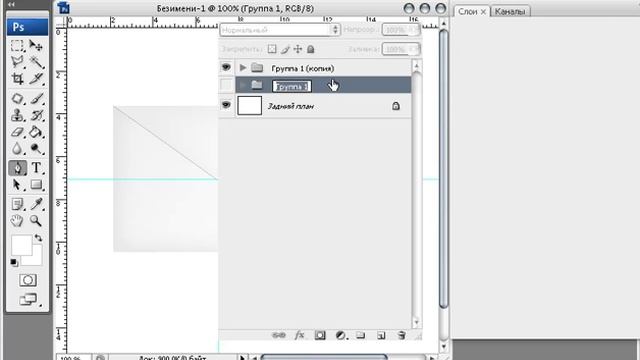Click the Задний план layer thumbnail

point(249,105)
